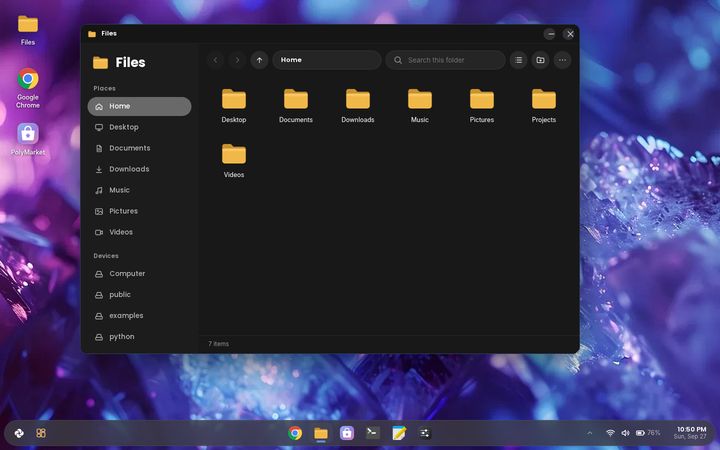
Task: Open the volume tray icon
Action: tap(625, 433)
